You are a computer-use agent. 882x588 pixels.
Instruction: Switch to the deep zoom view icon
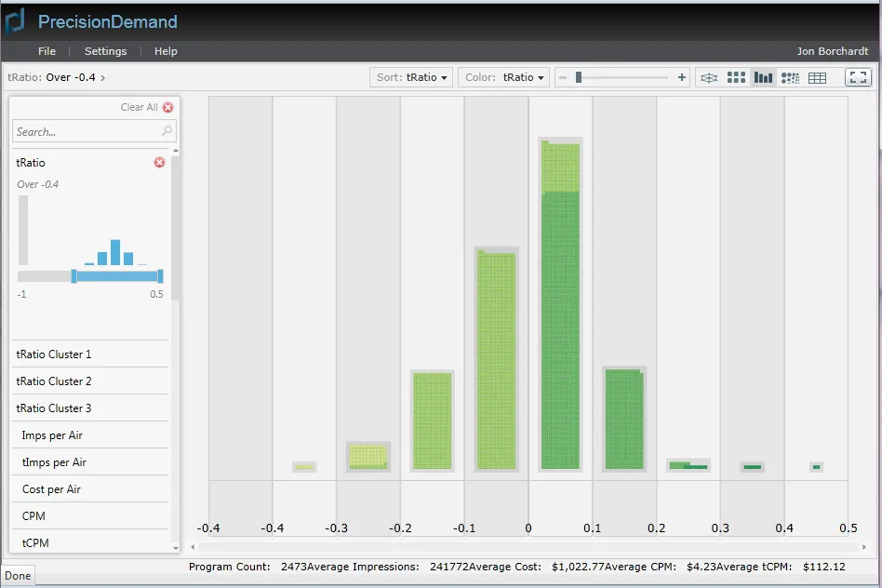709,77
